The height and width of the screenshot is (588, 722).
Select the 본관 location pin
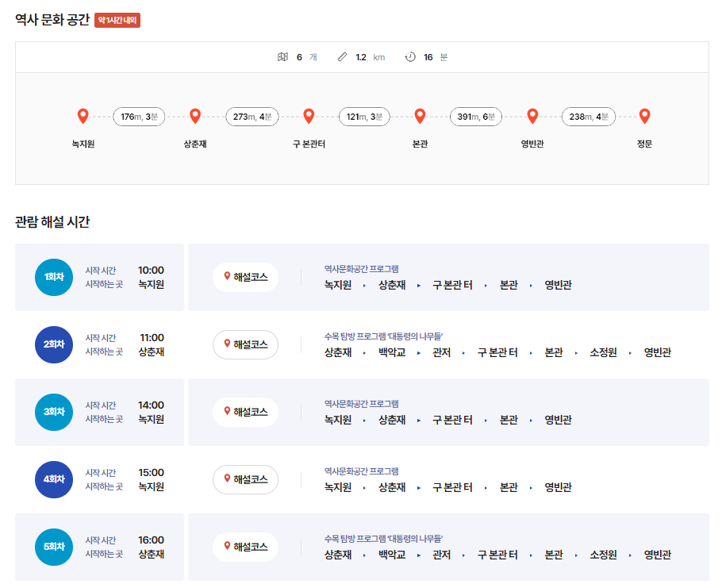pyautogui.click(x=420, y=116)
